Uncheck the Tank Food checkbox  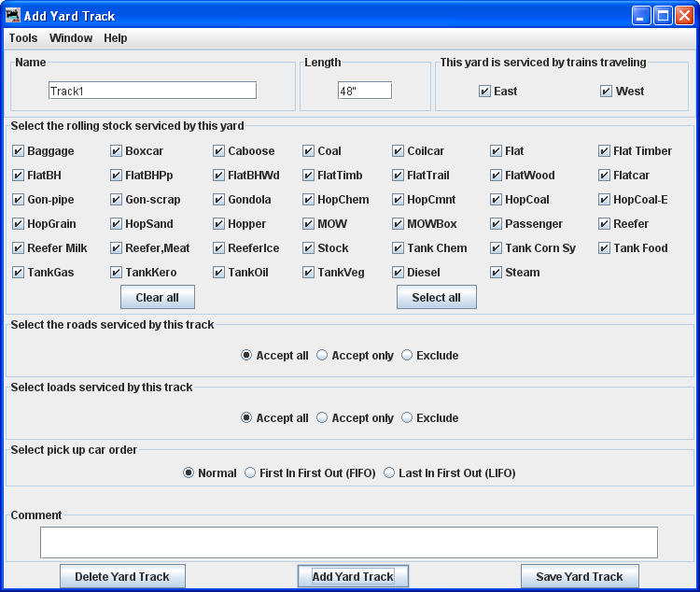pos(605,248)
